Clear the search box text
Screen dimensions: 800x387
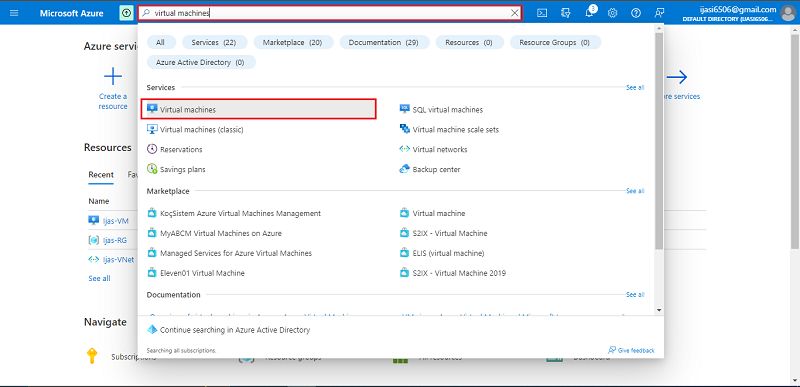click(x=515, y=13)
